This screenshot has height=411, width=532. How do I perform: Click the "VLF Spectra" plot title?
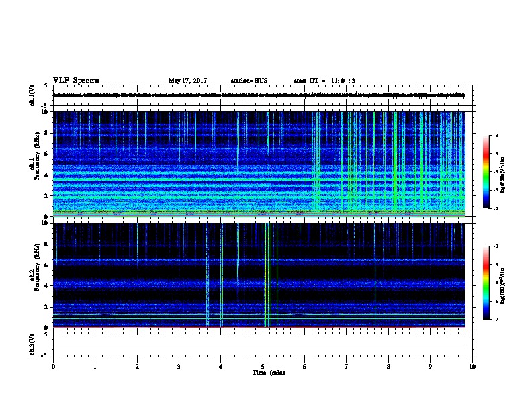[76, 81]
